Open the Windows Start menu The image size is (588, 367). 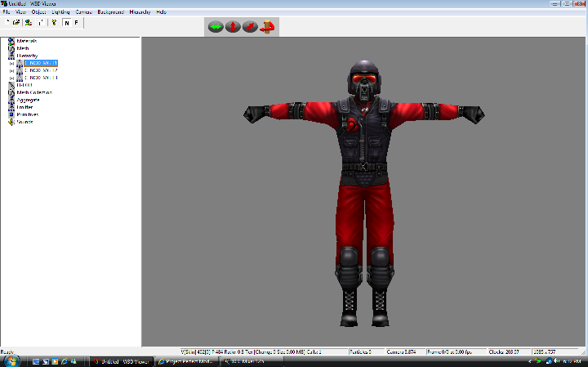coord(11,361)
